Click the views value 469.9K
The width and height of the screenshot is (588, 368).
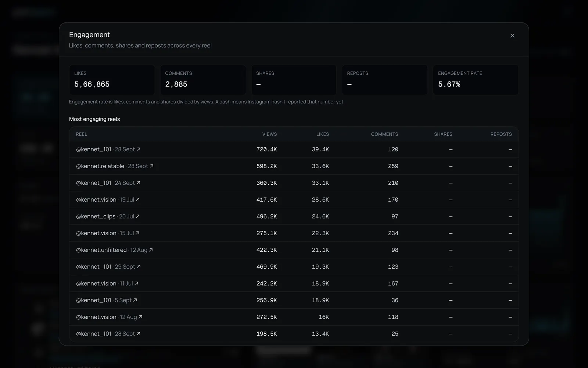[266, 267]
